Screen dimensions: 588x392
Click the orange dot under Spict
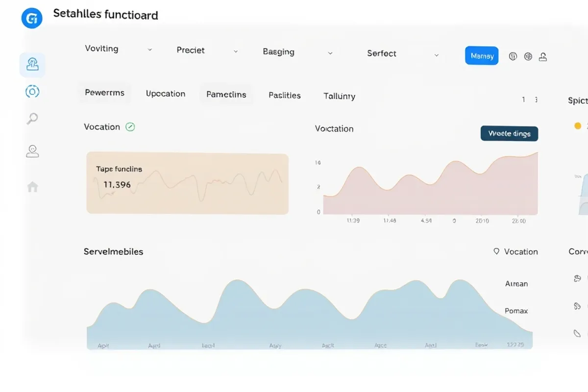pyautogui.click(x=578, y=126)
